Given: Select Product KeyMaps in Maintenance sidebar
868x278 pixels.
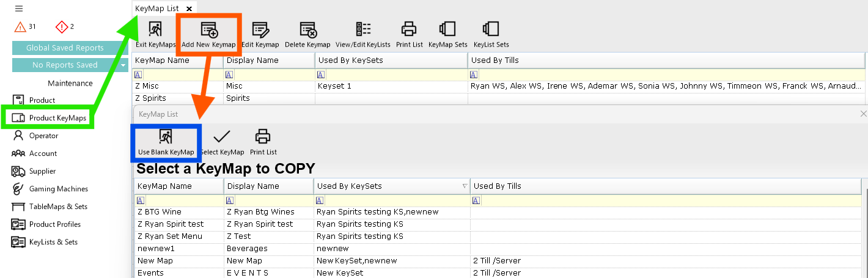Looking at the screenshot, I should tap(57, 118).
